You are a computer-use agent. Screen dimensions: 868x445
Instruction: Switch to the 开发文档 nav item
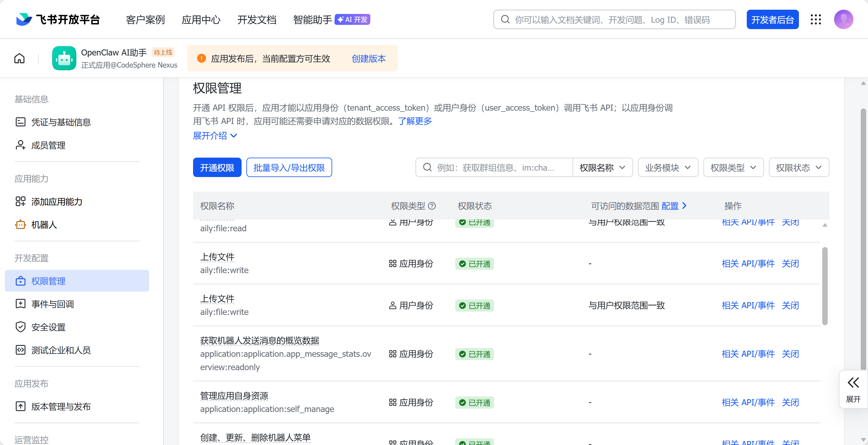(x=257, y=20)
